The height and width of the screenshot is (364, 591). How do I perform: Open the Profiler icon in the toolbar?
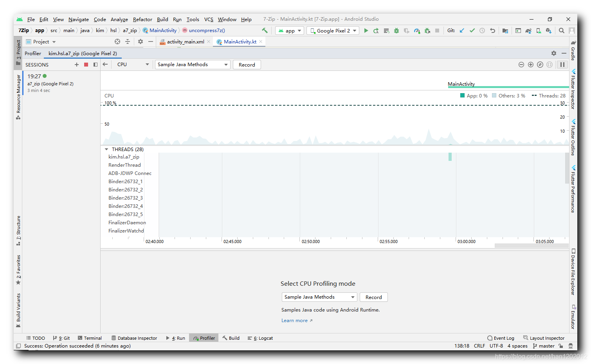417,31
